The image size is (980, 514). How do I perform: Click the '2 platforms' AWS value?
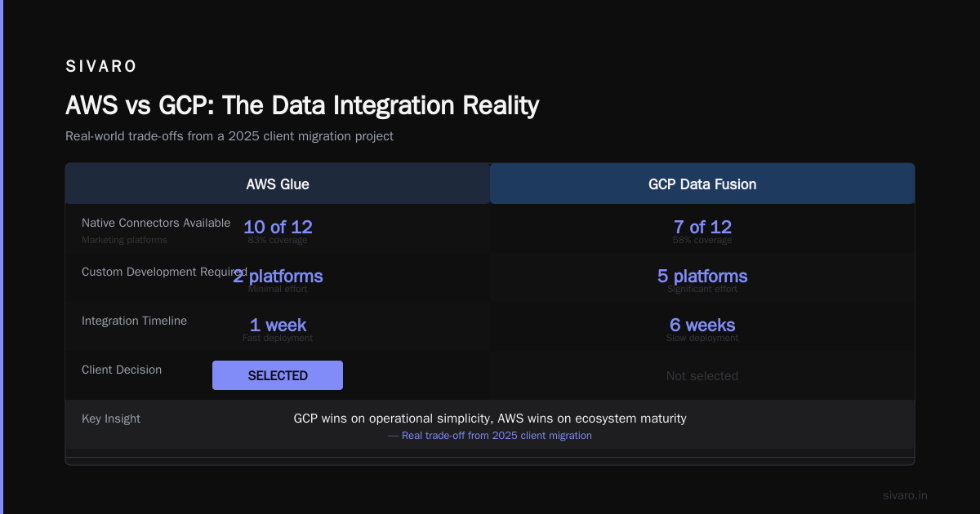click(278, 276)
